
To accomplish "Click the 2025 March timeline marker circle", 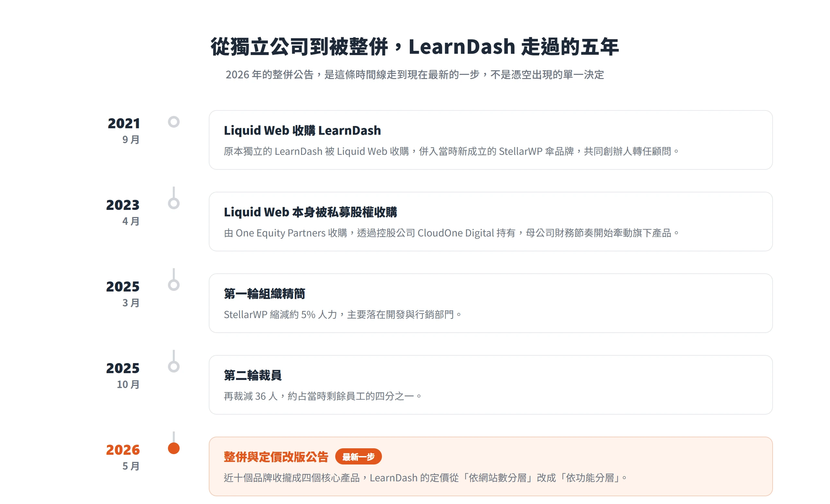I will (x=174, y=285).
